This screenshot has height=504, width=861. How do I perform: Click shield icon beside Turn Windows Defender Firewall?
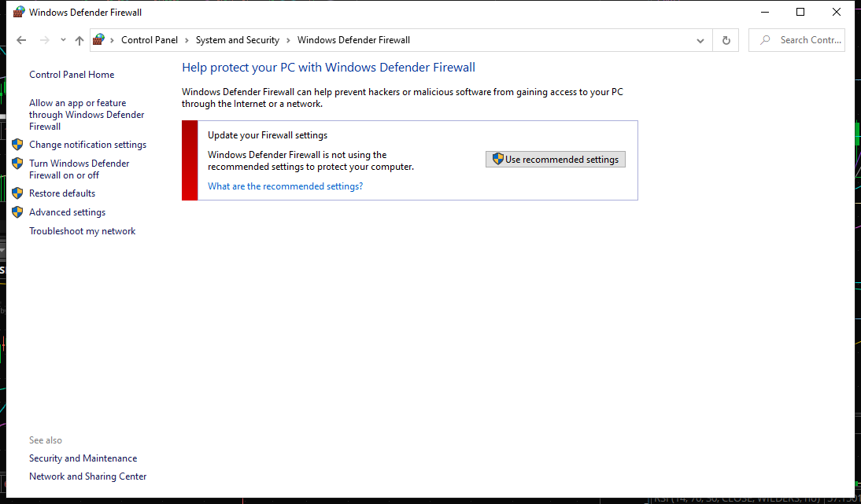[x=17, y=164]
